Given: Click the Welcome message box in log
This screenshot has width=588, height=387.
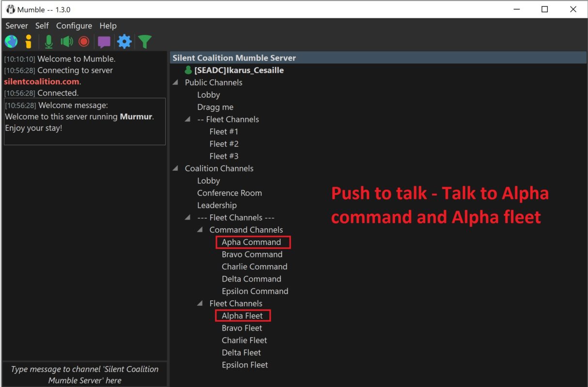Looking at the screenshot, I should click(85, 121).
